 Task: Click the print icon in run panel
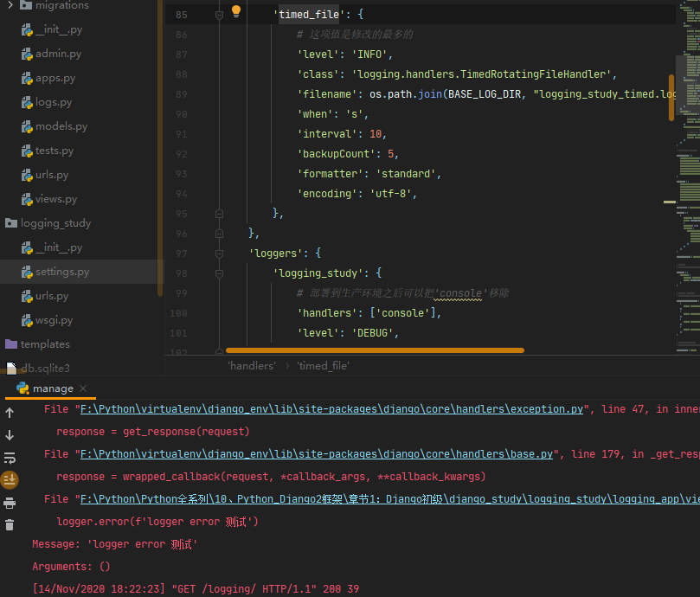[x=10, y=503]
